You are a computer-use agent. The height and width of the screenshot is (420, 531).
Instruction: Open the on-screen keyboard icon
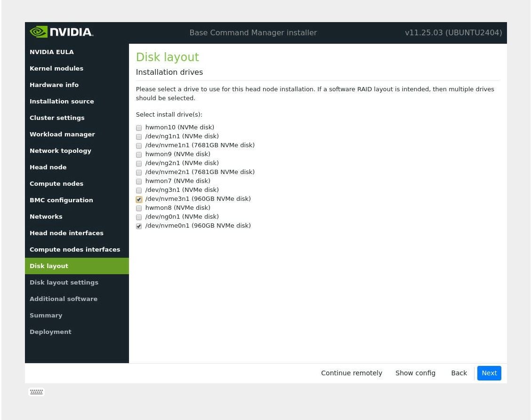click(36, 392)
